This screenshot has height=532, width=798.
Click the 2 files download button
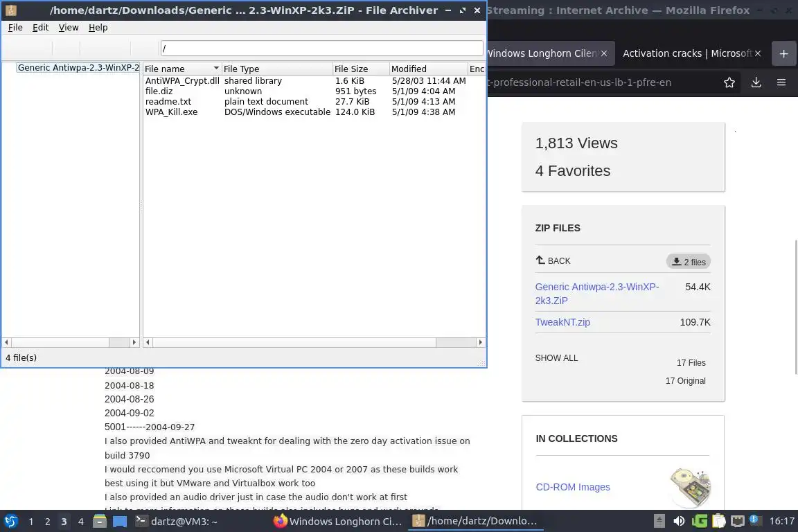pyautogui.click(x=689, y=262)
